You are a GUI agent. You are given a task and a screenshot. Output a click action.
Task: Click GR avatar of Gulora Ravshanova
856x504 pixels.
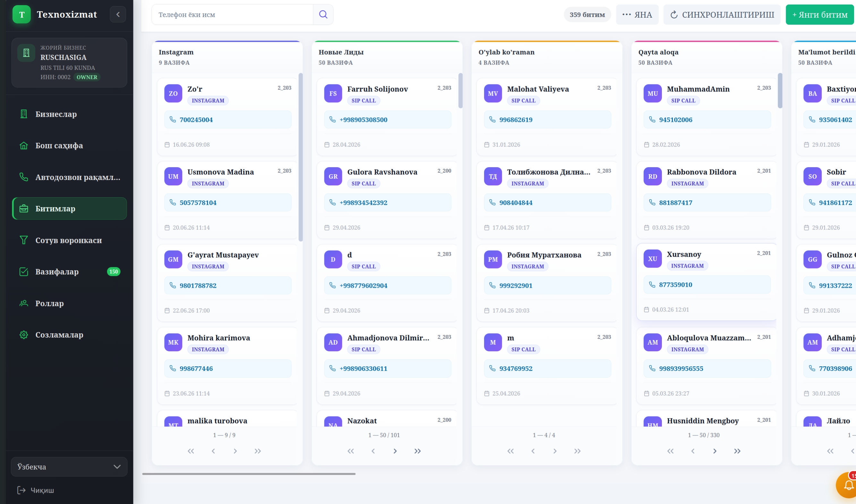[333, 176]
